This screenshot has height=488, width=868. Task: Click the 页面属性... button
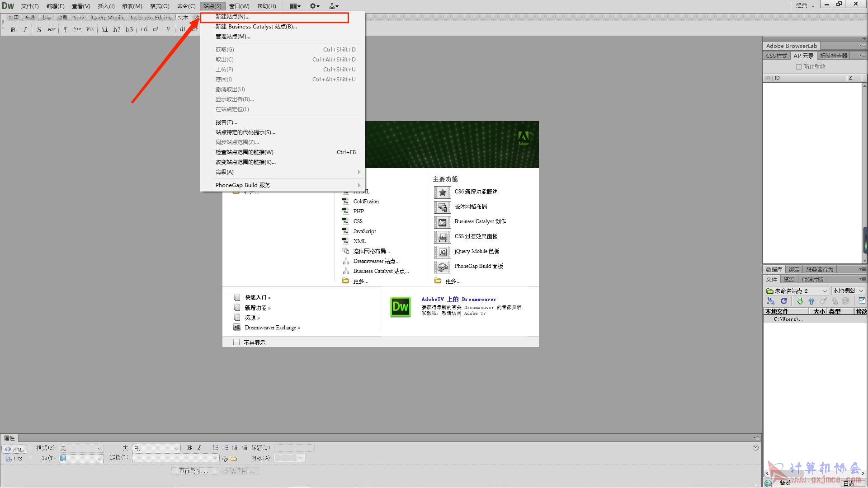tap(194, 471)
